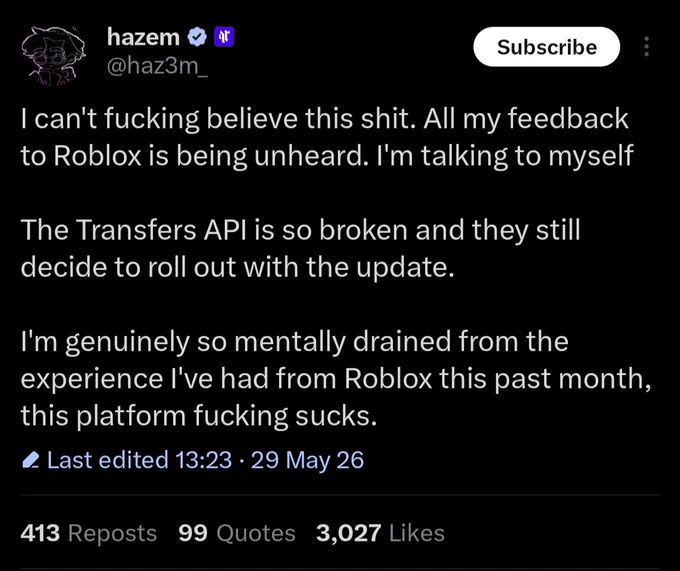Click the words 'decide to roll out'
680x571 pixels.
click(128, 267)
